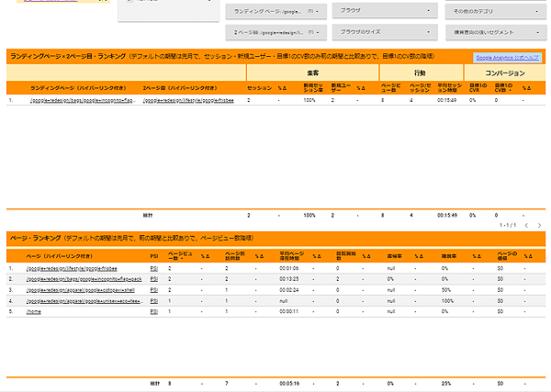Expand the ブラウザのサイズ filter dropdown
Screen dimensions: 551x392
pyautogui.click(x=385, y=31)
